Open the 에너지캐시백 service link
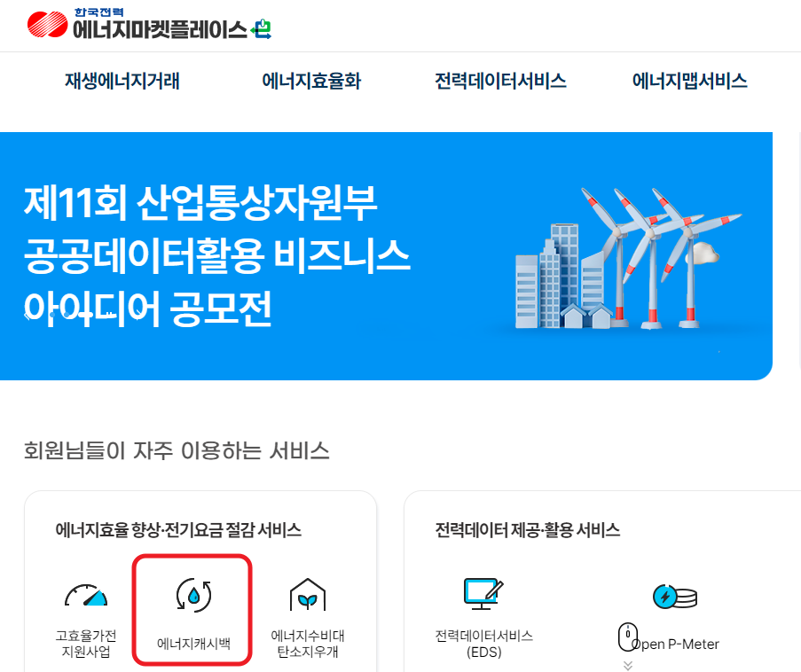 pos(193,644)
